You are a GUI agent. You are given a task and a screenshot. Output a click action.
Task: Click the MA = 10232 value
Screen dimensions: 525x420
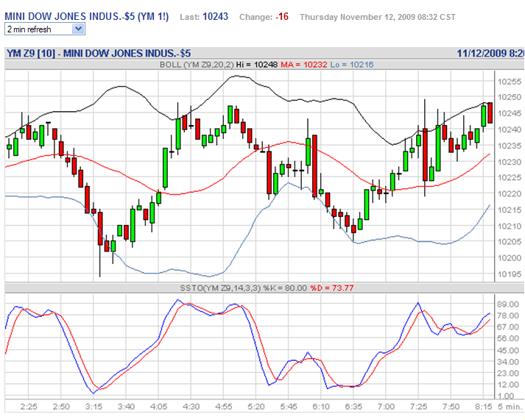pos(303,65)
